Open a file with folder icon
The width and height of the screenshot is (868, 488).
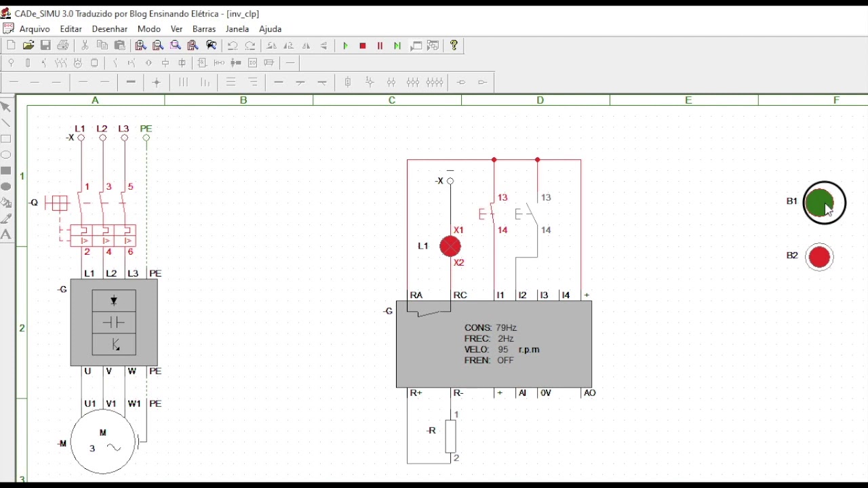[28, 45]
